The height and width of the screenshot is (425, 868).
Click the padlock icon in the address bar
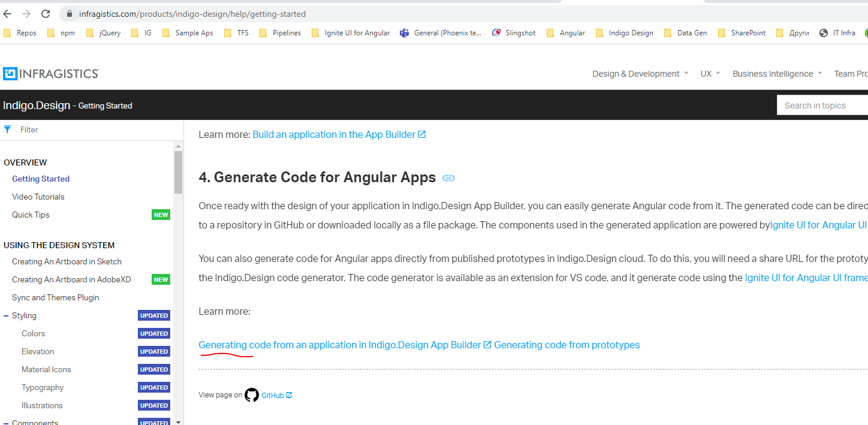point(69,13)
